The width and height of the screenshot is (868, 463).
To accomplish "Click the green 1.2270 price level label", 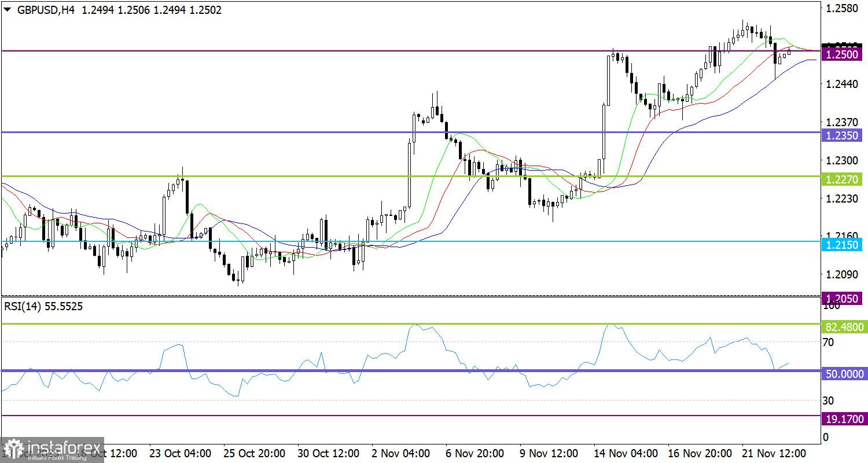I will pos(843,180).
